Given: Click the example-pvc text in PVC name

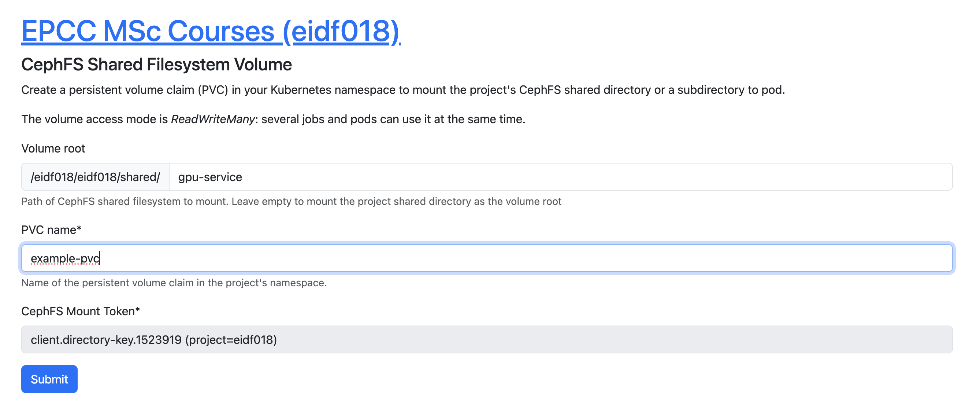Looking at the screenshot, I should point(65,258).
